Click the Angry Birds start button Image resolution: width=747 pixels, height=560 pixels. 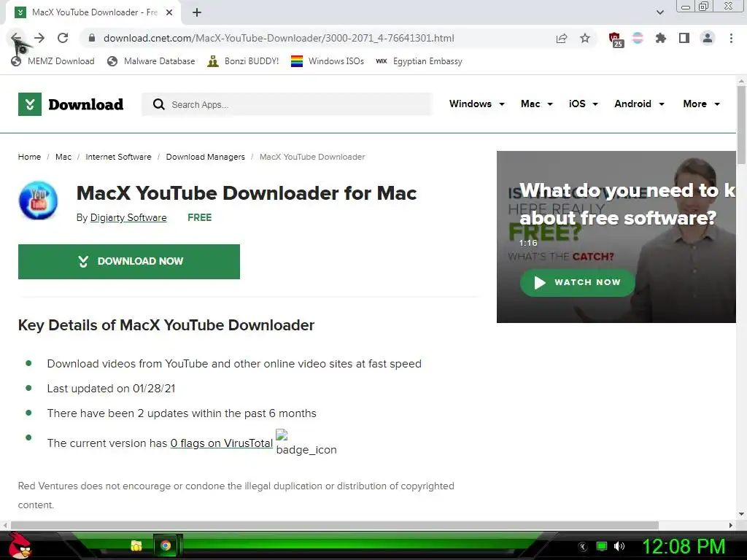click(x=20, y=545)
